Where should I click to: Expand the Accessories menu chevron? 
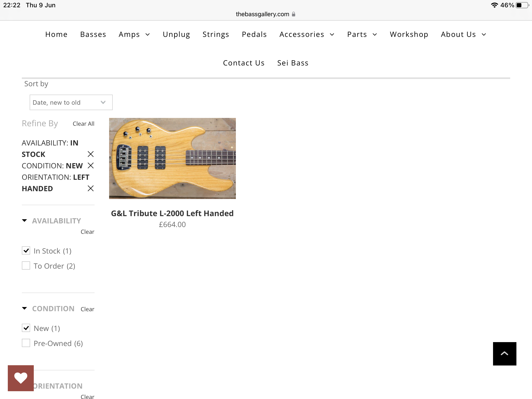click(332, 35)
